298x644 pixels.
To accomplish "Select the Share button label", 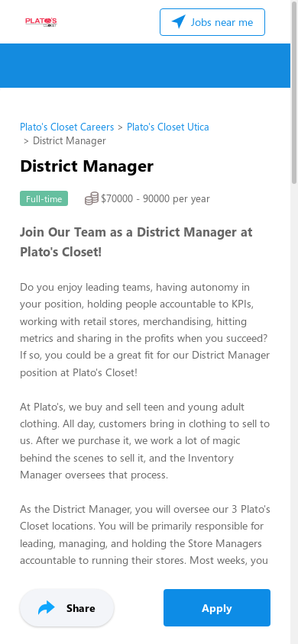I will pyautogui.click(x=80, y=608).
